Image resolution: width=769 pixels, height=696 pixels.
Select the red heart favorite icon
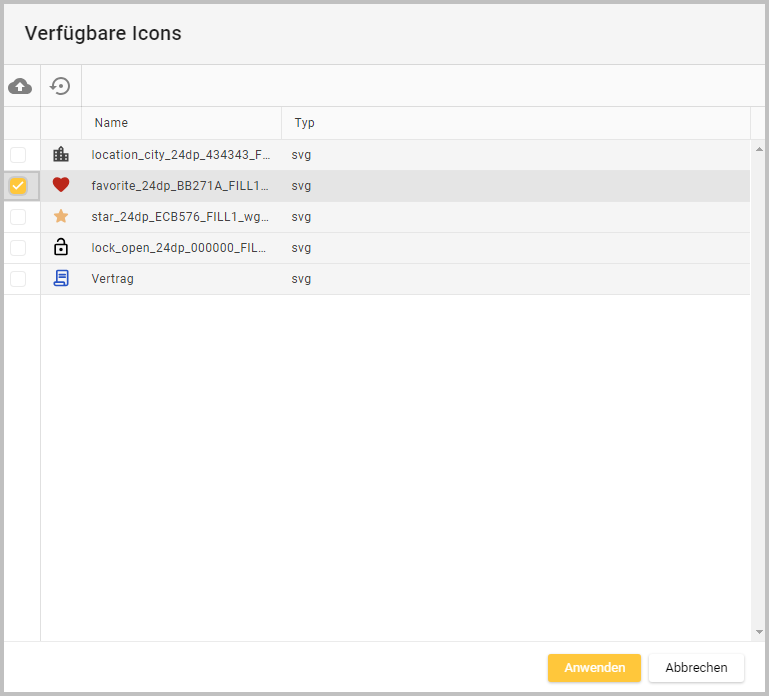(61, 185)
